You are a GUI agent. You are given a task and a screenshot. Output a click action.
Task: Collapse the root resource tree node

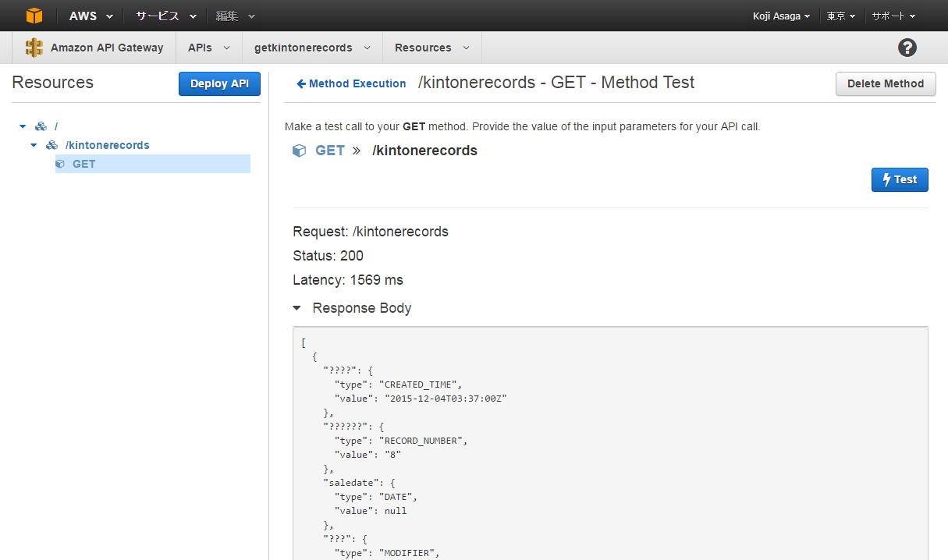[x=23, y=126]
